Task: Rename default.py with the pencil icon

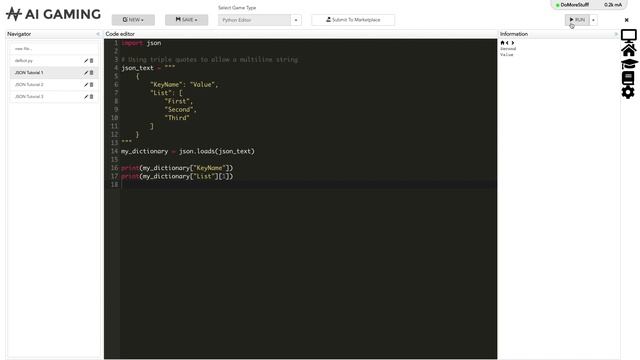Action: (86, 60)
